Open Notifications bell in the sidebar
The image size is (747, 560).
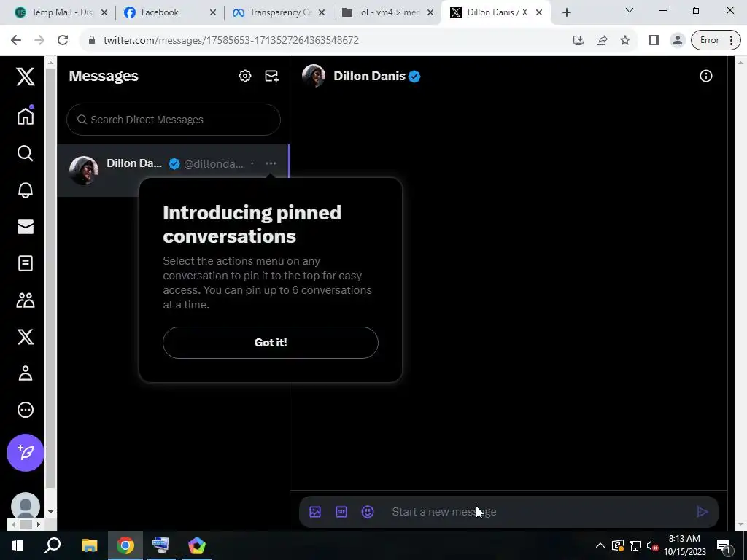pos(26,190)
